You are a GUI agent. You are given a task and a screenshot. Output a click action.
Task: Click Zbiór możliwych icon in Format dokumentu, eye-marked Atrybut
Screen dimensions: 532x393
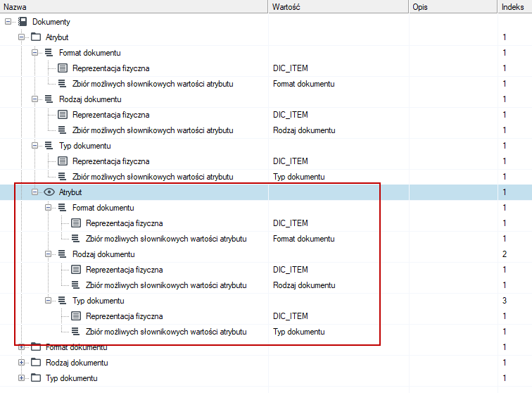(x=76, y=239)
